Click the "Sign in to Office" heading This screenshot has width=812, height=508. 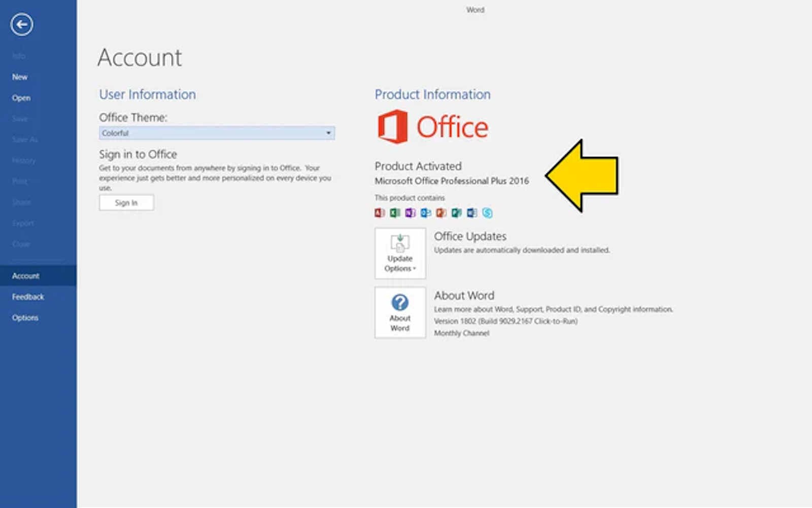tap(138, 154)
